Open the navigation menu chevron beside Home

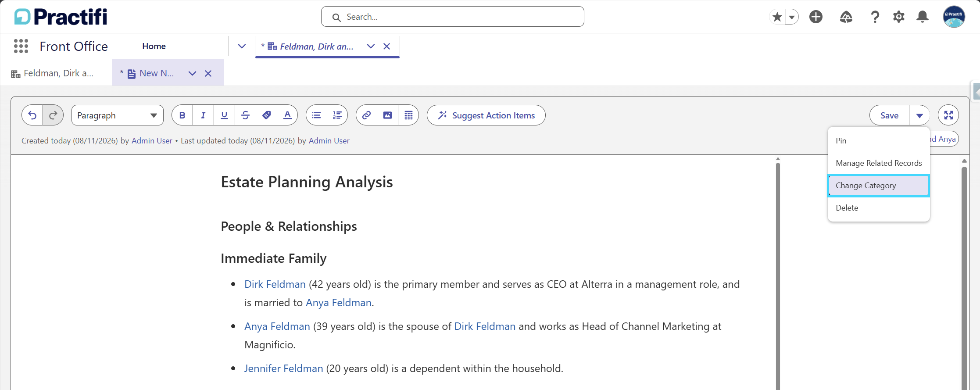tap(242, 46)
